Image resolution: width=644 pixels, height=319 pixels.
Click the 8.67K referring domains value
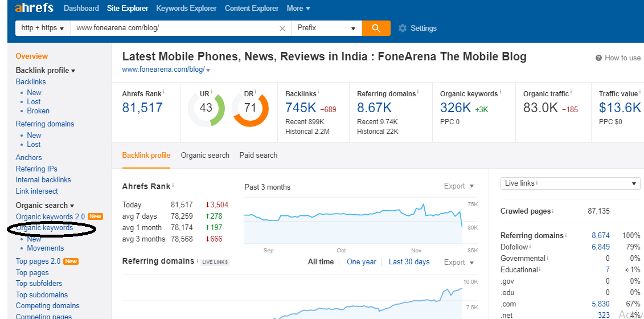(x=374, y=108)
